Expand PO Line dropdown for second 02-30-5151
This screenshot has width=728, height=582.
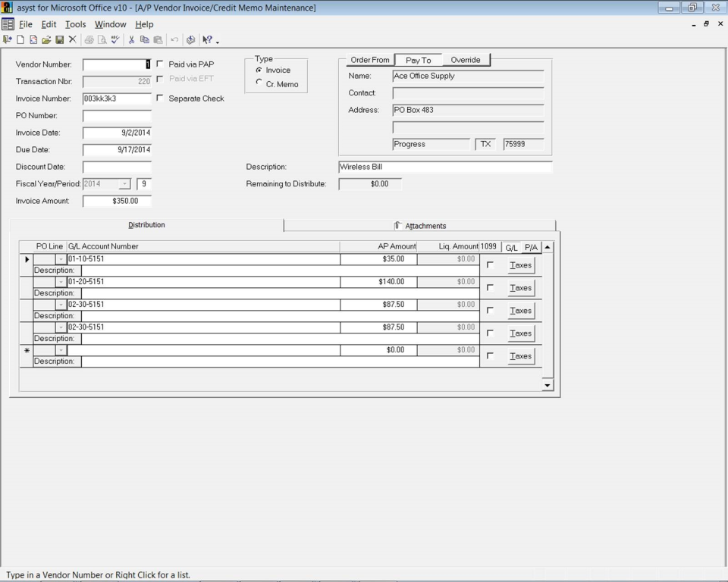pos(61,327)
